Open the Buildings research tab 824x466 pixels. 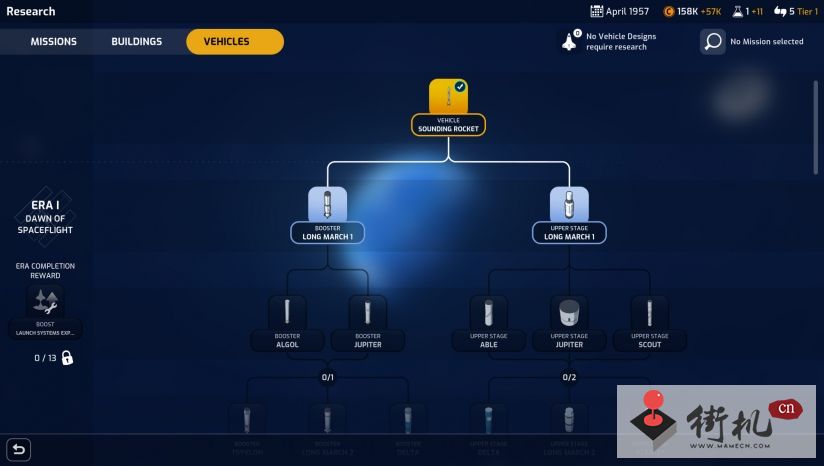(x=137, y=42)
